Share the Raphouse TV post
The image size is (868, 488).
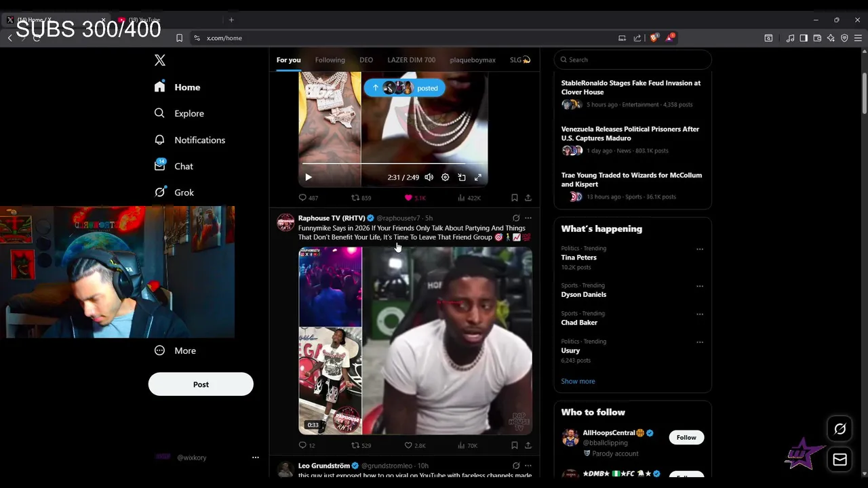pyautogui.click(x=528, y=445)
